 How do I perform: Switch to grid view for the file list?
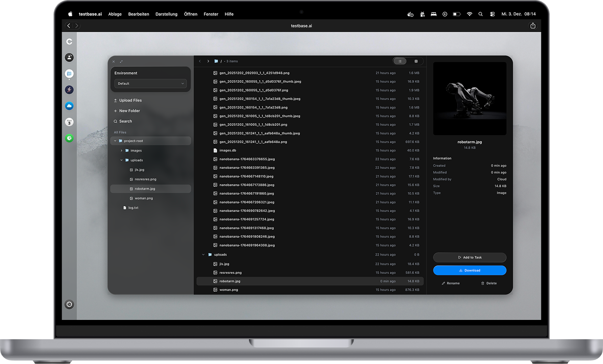[x=416, y=61]
